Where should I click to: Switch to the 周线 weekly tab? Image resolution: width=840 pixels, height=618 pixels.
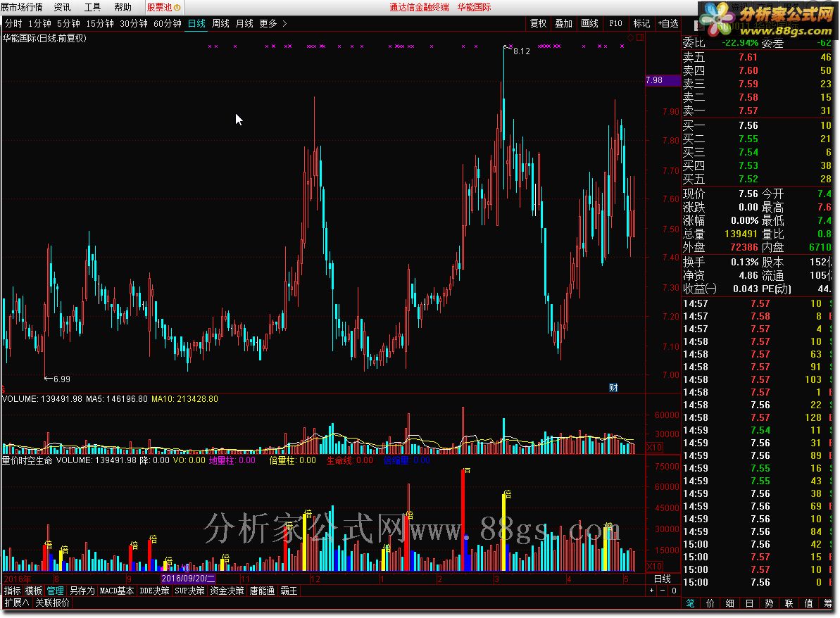[x=220, y=23]
